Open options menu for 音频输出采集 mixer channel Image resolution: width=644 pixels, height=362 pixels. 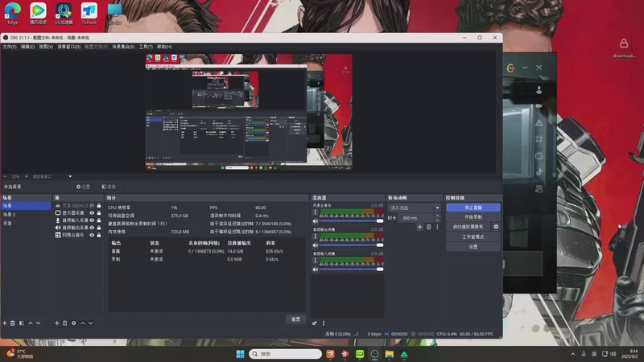[x=315, y=237]
